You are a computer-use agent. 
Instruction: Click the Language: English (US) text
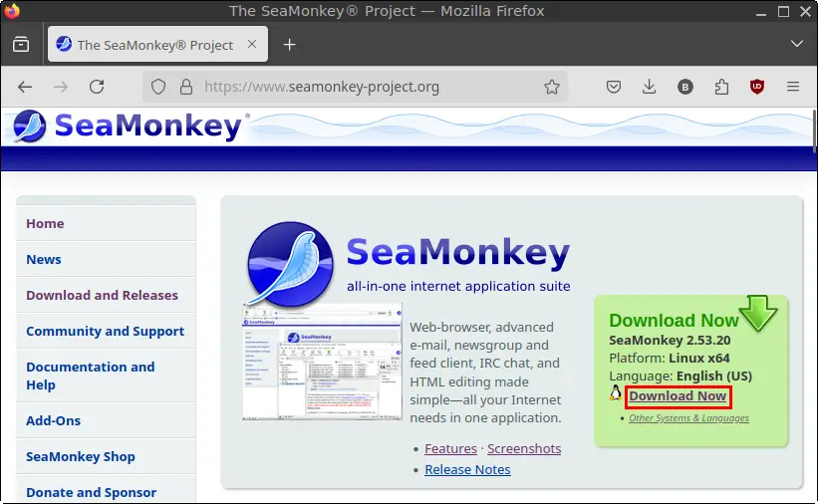click(x=681, y=377)
